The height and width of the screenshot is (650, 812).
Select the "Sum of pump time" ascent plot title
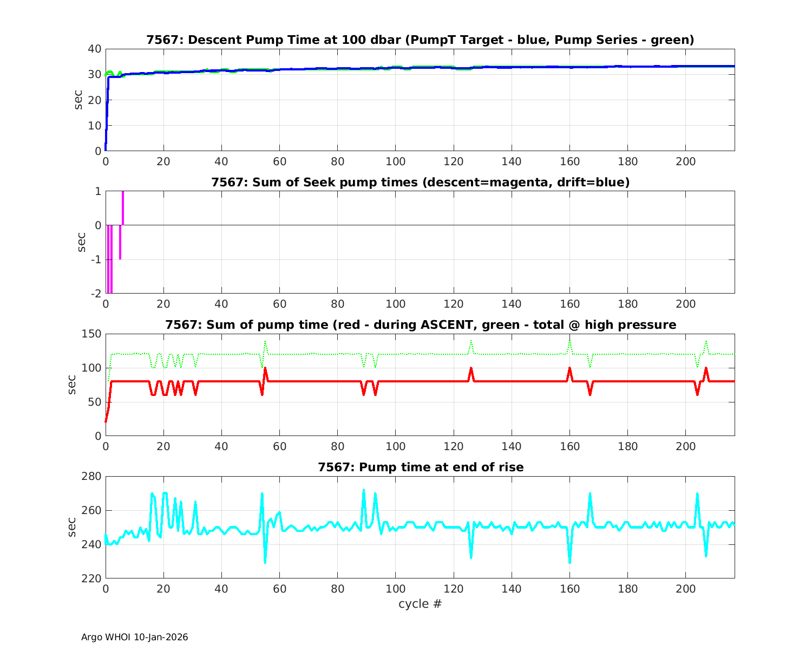click(420, 325)
